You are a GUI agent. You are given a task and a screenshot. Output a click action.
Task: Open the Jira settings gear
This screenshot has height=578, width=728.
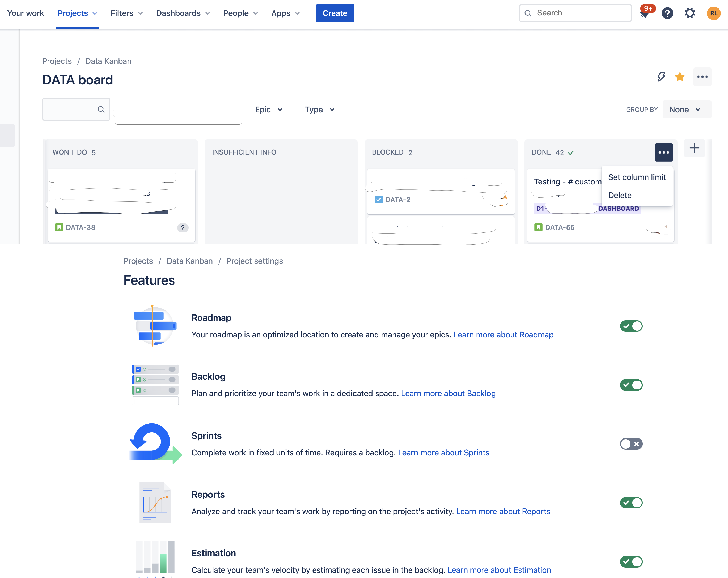690,13
